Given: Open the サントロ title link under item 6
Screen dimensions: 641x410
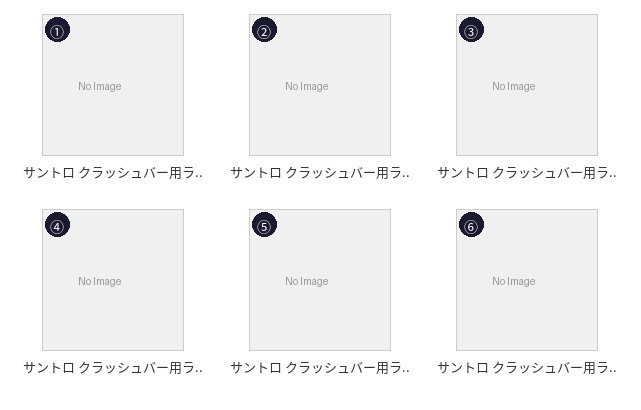Looking at the screenshot, I should 527,367.
